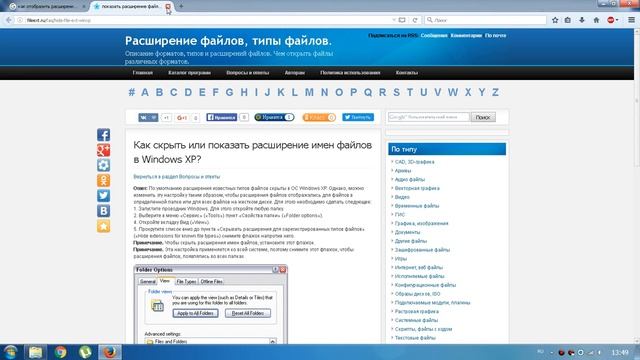Click the Facebook 'Нравится' like button

(x=222, y=118)
